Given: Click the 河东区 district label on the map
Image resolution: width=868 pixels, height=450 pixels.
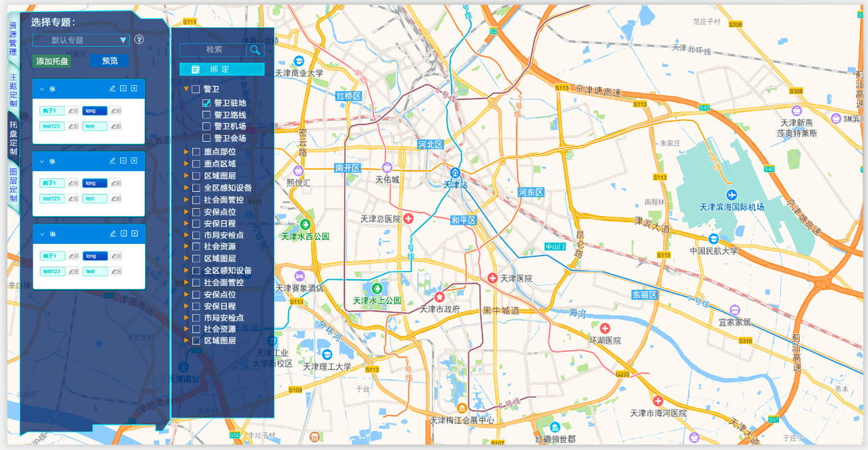Looking at the screenshot, I should point(531,192).
